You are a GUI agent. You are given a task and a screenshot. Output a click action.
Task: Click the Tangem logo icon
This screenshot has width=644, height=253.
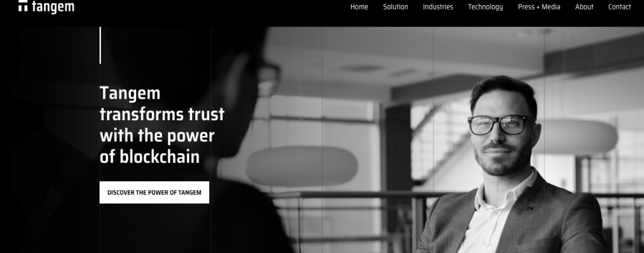[23, 6]
